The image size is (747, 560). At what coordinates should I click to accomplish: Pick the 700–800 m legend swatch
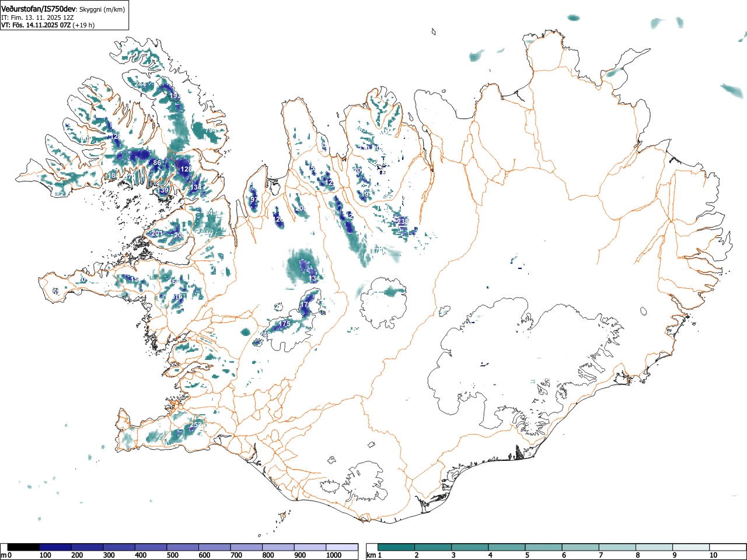[x=246, y=547]
